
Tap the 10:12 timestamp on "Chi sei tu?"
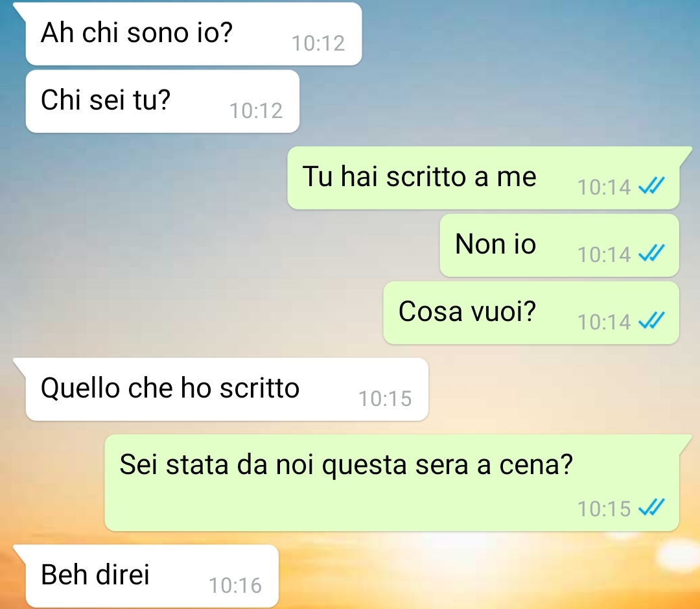256,112
